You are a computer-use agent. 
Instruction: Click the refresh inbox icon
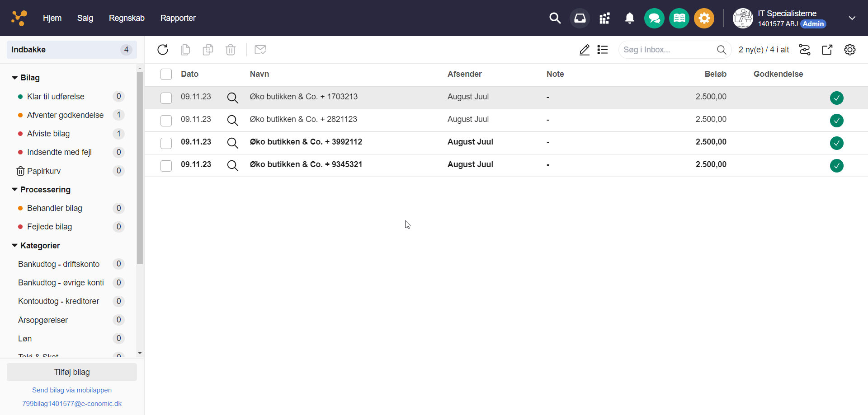tap(163, 50)
